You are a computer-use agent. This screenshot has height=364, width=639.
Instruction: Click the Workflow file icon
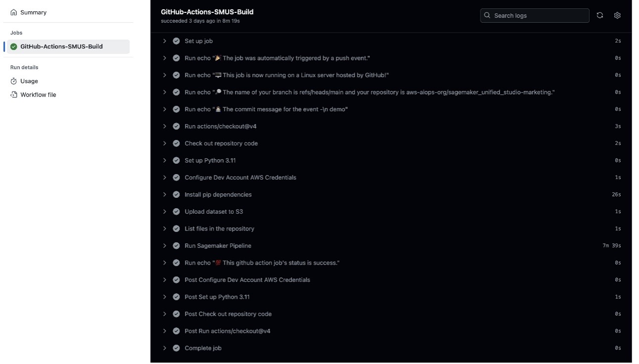(x=14, y=94)
